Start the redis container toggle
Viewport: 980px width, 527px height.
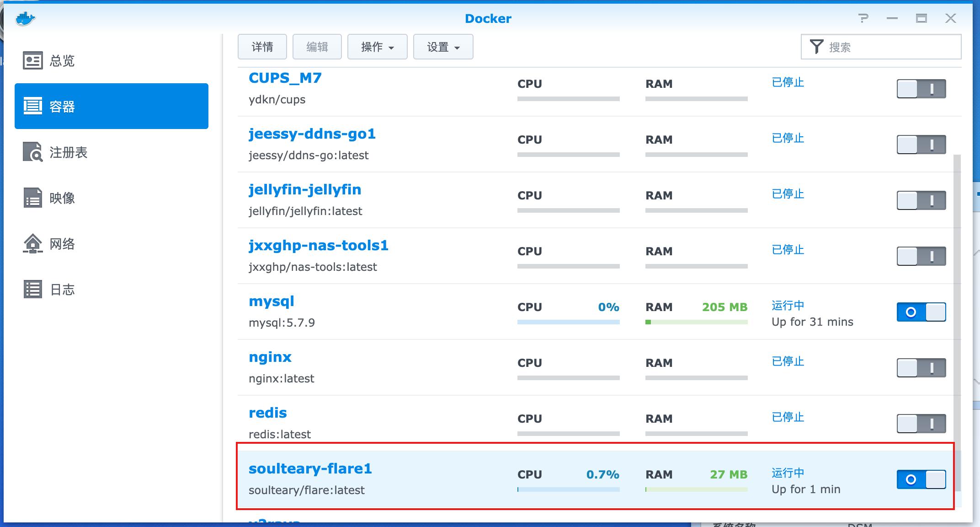tap(921, 424)
